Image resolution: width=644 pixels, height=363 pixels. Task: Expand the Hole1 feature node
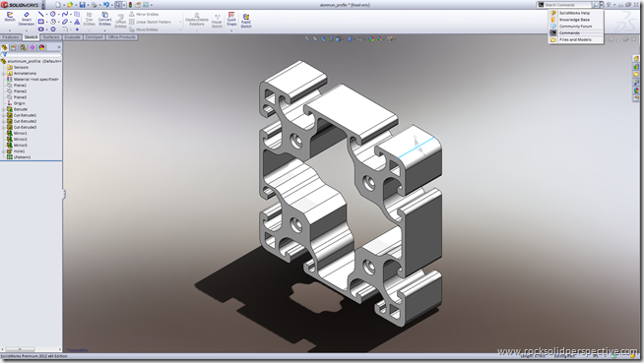(3, 151)
